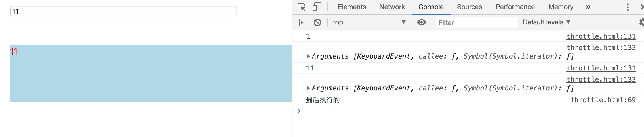Expand the second Arguments KeyboardEvent entry
Screen dimensions: 644x137
pyautogui.click(x=308, y=88)
